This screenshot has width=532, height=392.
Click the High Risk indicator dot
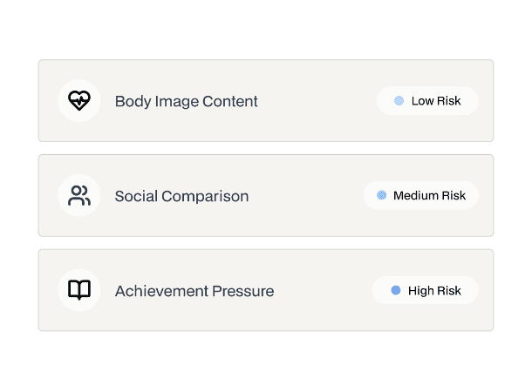coord(396,290)
